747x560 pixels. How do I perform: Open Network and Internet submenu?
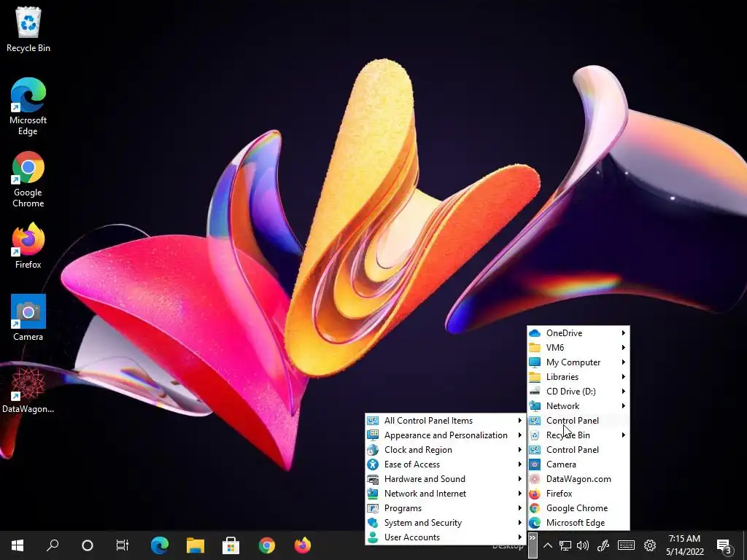(x=445, y=494)
